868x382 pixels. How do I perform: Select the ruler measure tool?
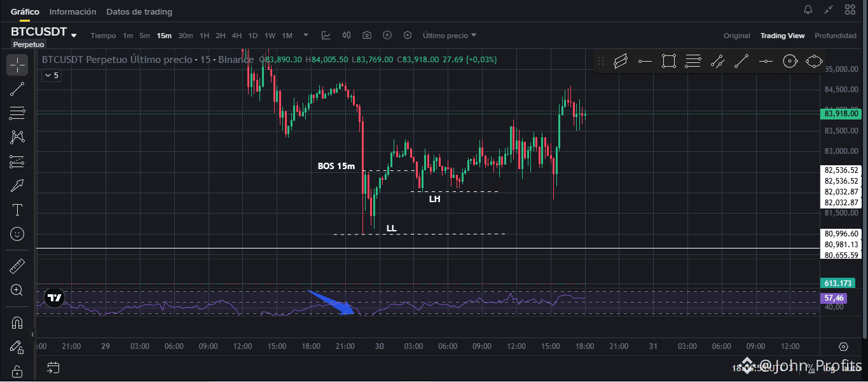click(17, 266)
